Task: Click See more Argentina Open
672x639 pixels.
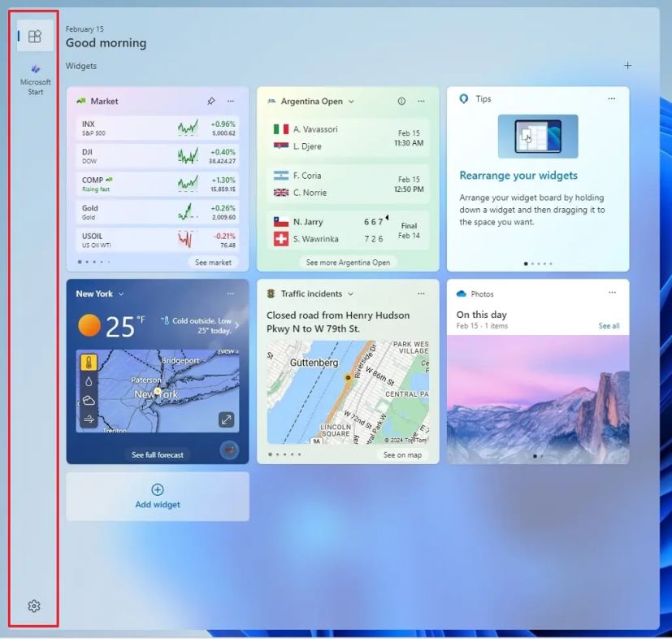Action: coord(347,263)
